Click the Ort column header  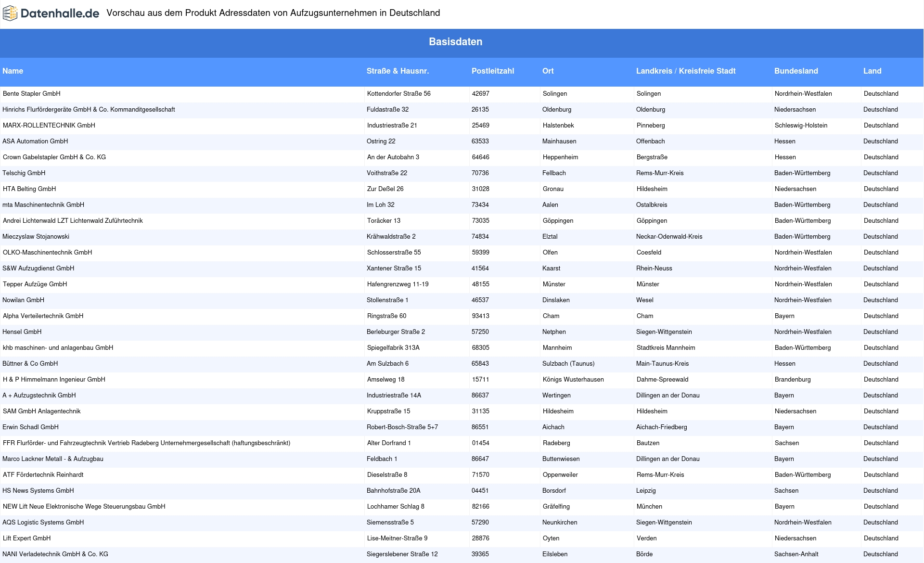click(548, 71)
